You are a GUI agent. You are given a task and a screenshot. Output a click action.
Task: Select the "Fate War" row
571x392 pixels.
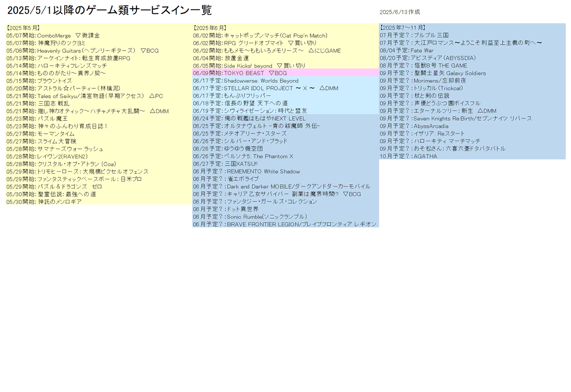(x=473, y=50)
